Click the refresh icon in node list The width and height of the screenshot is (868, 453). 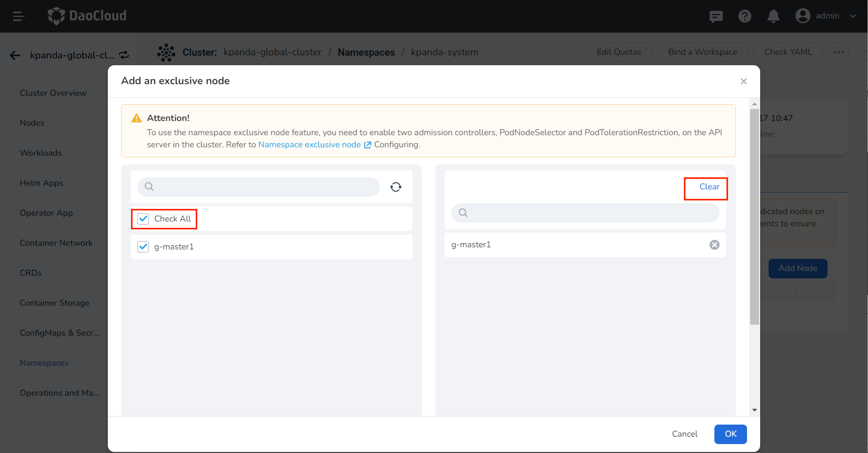click(396, 187)
